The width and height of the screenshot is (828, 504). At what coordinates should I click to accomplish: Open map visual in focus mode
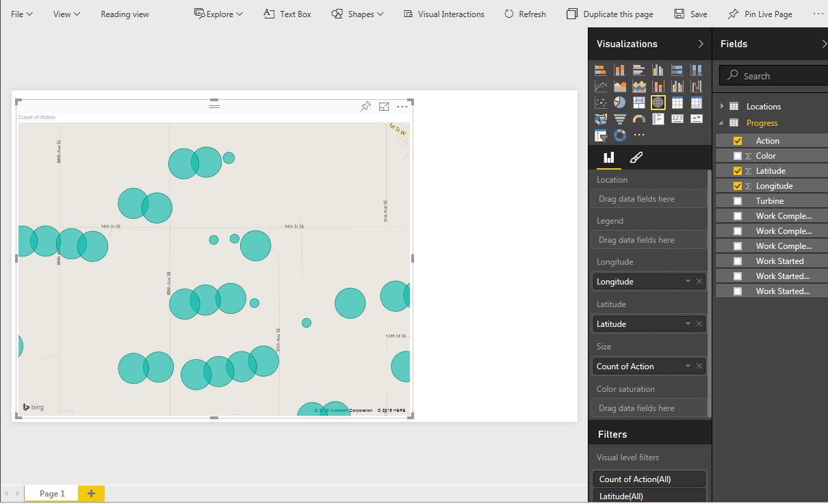[384, 106]
